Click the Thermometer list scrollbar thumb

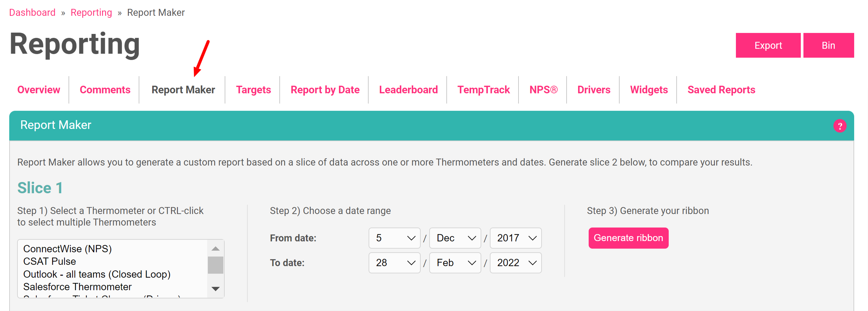(215, 265)
